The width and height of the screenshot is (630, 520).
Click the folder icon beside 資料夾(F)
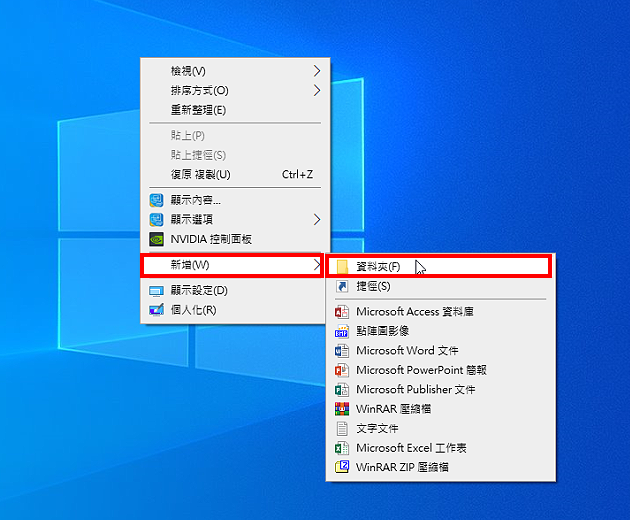point(342,266)
